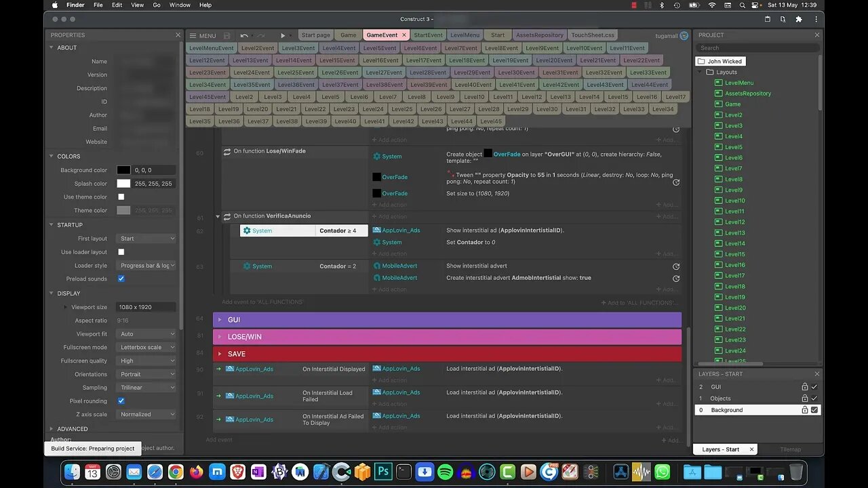Open Firefox from the Dock
Screen dimensions: 868x488
pyautogui.click(x=197, y=472)
